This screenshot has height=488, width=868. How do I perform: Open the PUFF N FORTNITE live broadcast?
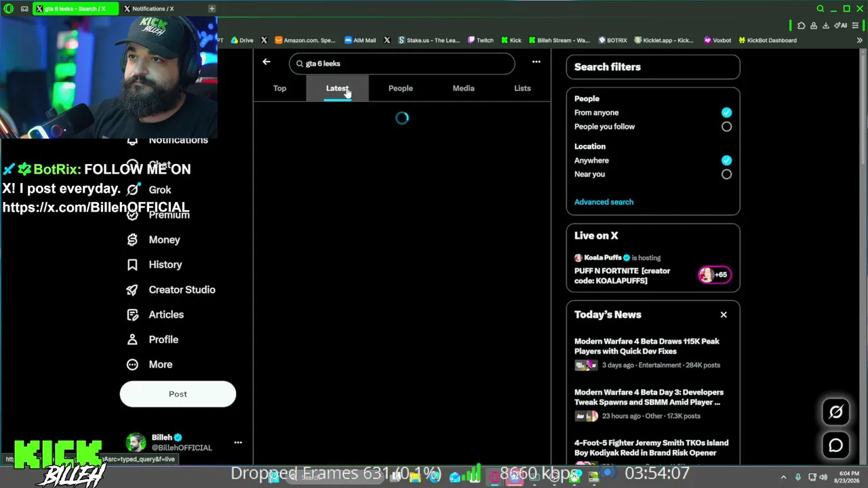[622, 276]
